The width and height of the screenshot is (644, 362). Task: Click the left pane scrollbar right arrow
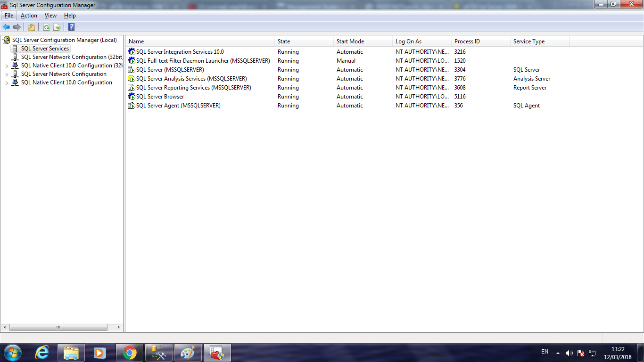point(119,327)
